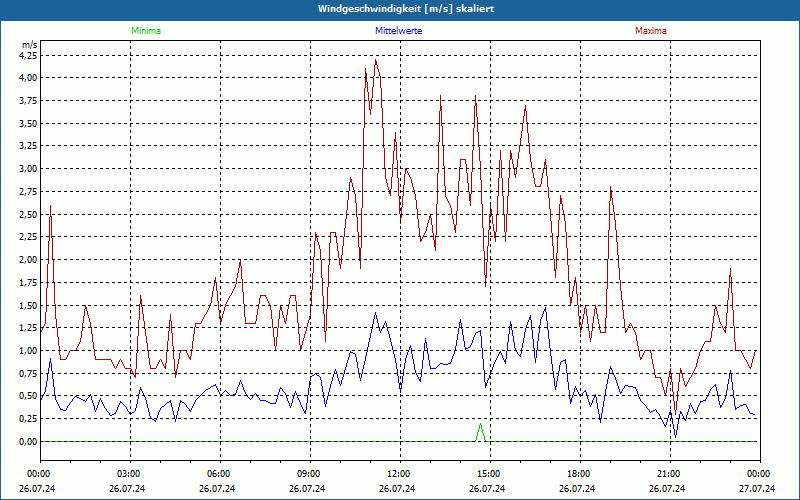Viewport: 800px width, 500px height.
Task: Click the 2,50 y-axis value
Action: [x=28, y=214]
